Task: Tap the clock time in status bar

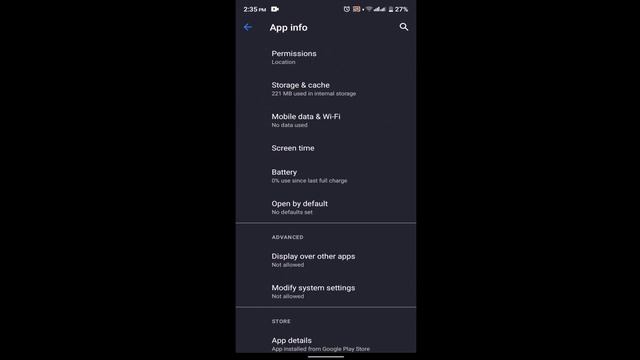Action: [x=255, y=9]
